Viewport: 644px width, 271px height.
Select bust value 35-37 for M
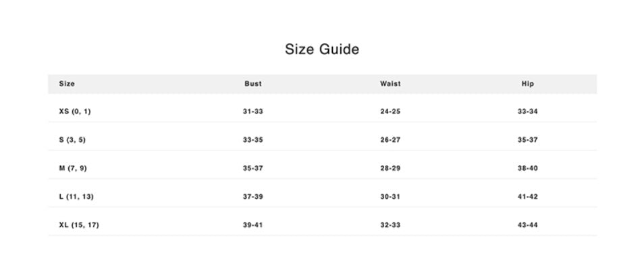point(253,168)
